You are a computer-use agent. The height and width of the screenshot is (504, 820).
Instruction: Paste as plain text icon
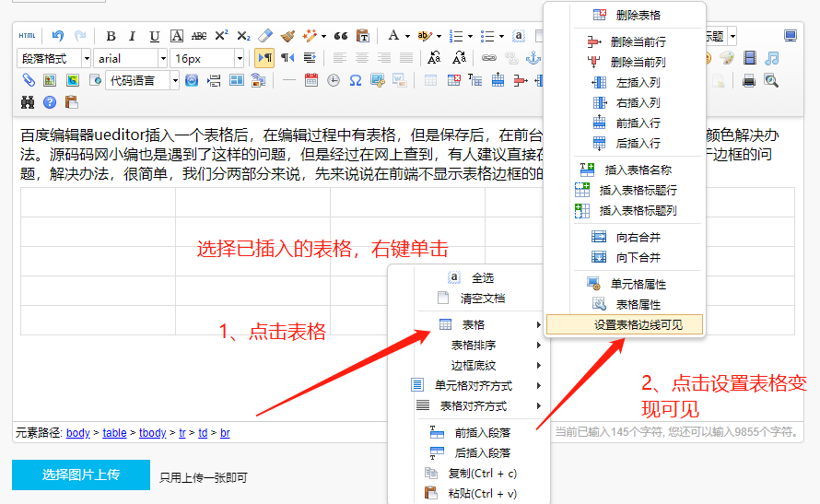tap(363, 36)
